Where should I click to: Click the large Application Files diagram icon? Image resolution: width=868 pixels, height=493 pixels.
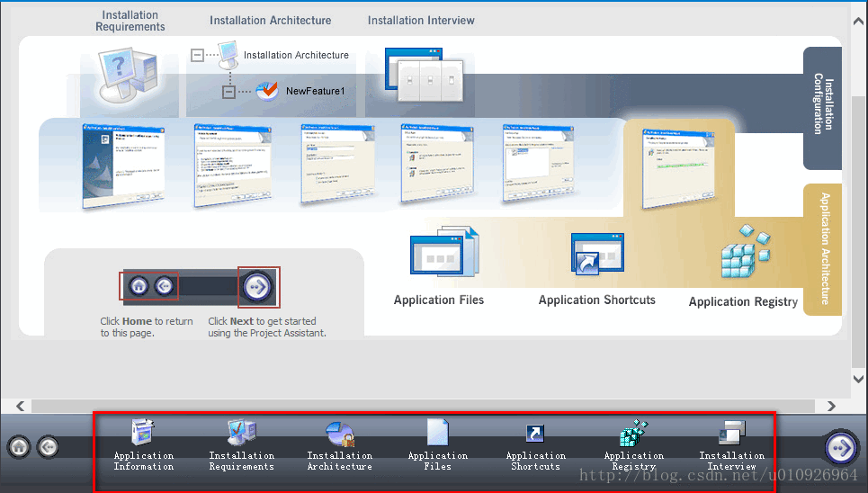(x=444, y=252)
